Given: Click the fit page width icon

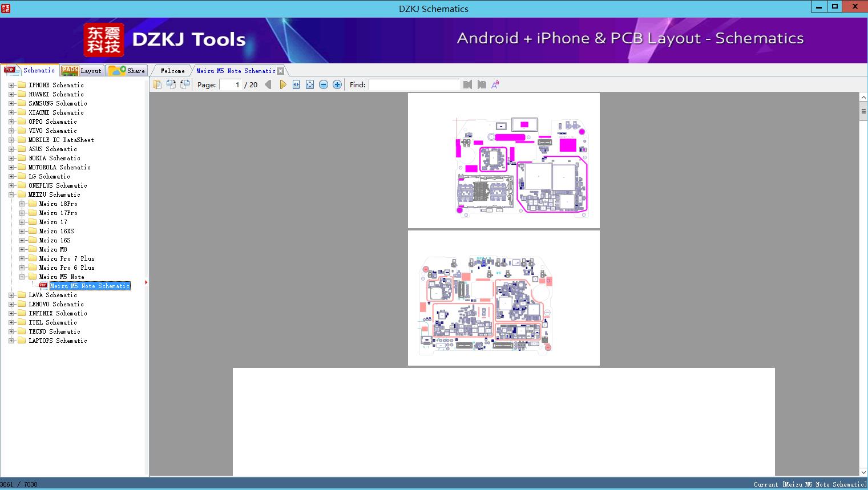Looking at the screenshot, I should (x=296, y=84).
